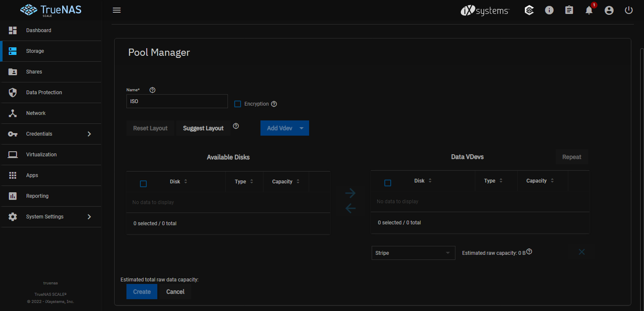This screenshot has width=644, height=311.
Task: Click the Create pool button
Action: 142,292
